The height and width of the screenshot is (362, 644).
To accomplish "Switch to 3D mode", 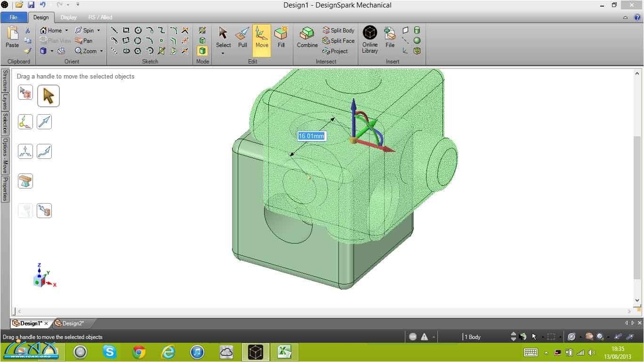I will pyautogui.click(x=202, y=51).
